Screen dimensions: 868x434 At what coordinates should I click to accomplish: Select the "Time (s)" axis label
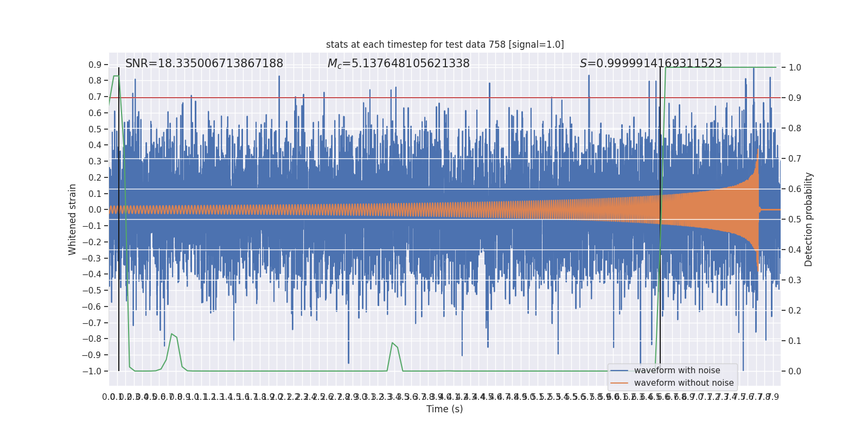(445, 409)
